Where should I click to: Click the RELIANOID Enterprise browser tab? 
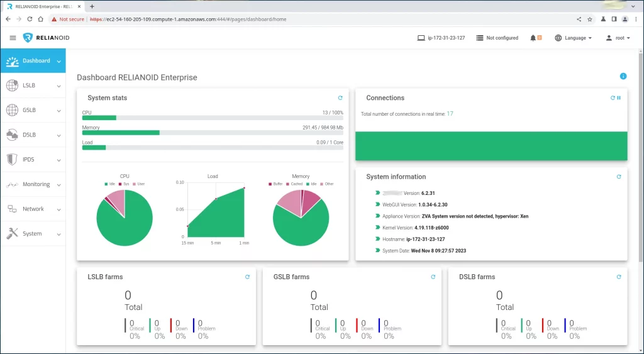point(43,6)
